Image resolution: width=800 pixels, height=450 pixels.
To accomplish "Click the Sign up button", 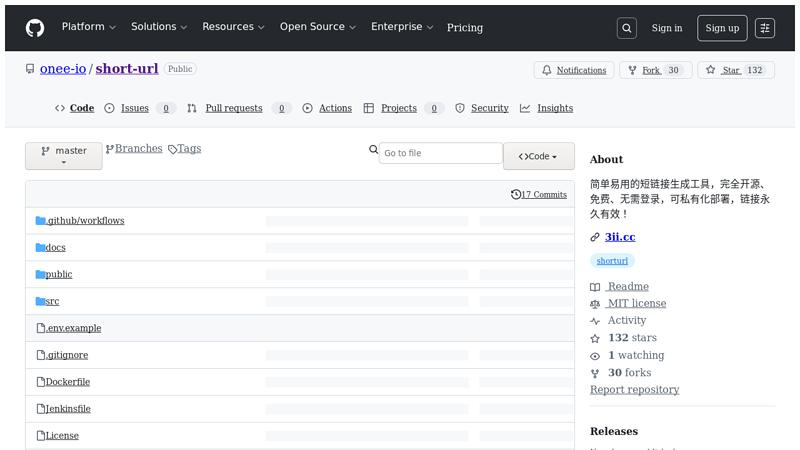I will (722, 28).
